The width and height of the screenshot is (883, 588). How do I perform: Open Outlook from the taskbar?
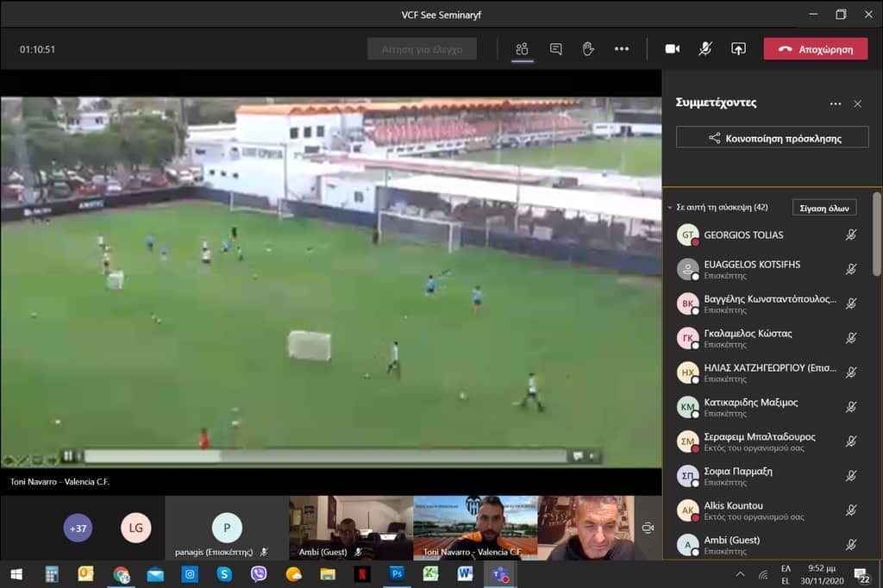click(x=85, y=574)
